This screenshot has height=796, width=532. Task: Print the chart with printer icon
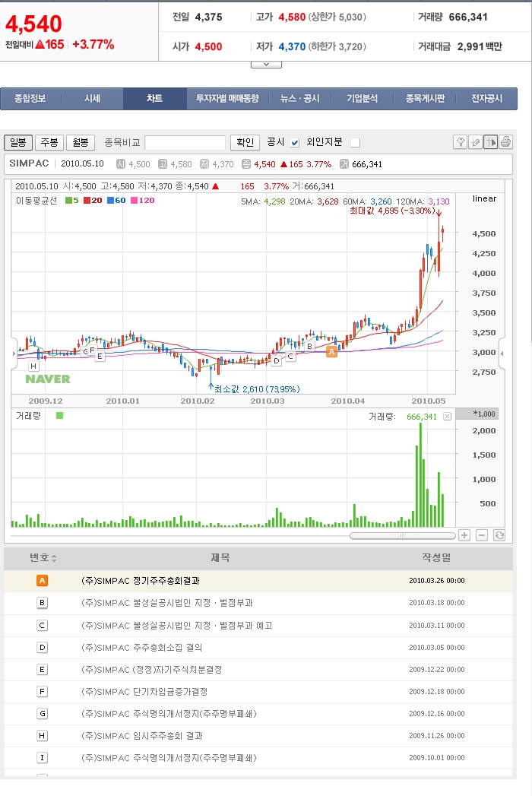tap(505, 142)
